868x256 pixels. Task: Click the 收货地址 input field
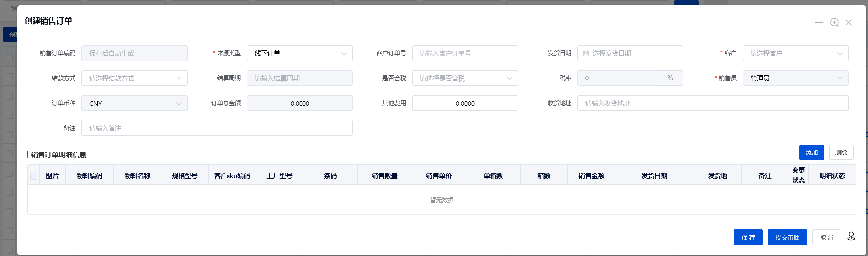(x=713, y=103)
